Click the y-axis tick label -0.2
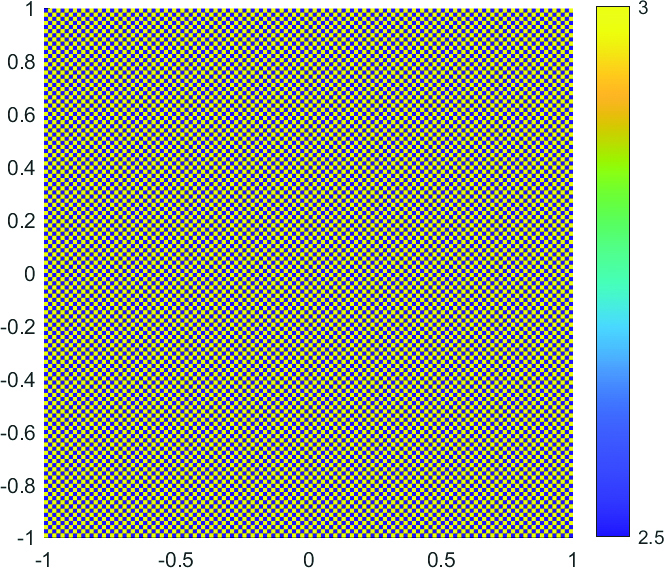 click(19, 327)
